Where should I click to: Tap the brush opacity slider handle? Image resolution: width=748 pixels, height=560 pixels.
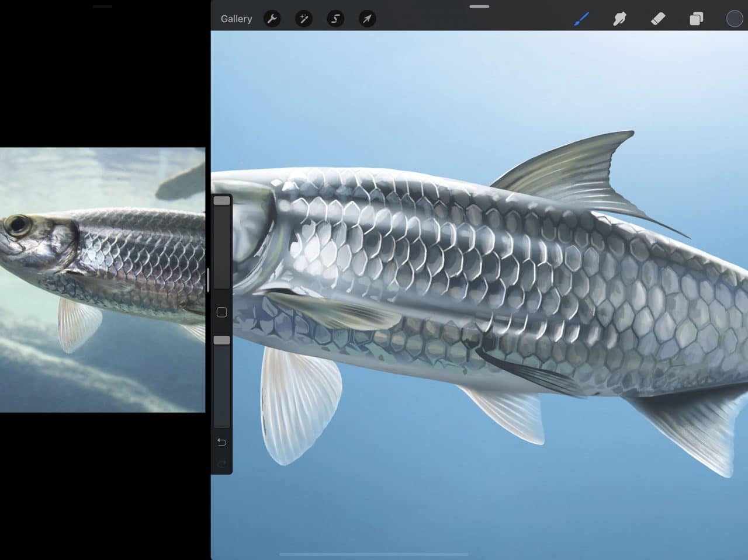[x=221, y=339]
